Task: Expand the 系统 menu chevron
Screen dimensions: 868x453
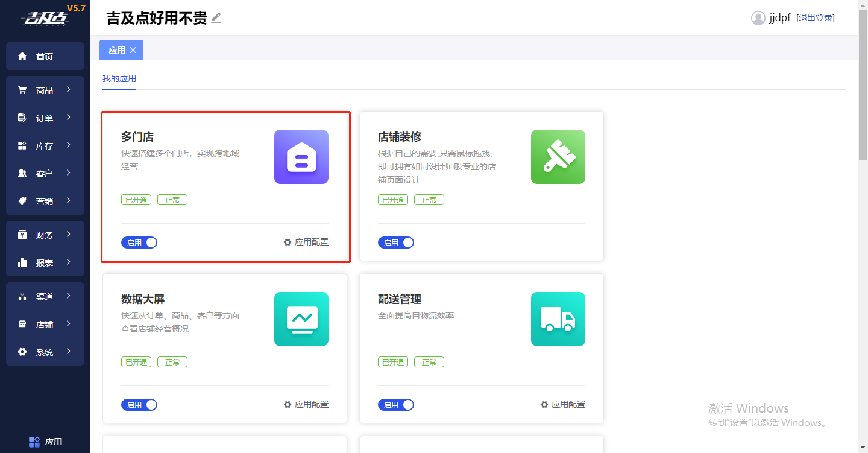Action: 69,351
